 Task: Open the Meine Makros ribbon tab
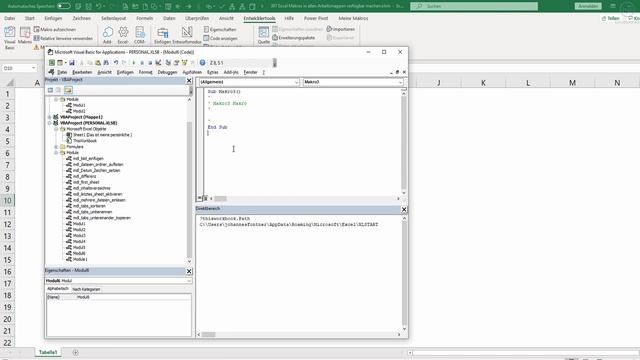point(353,18)
